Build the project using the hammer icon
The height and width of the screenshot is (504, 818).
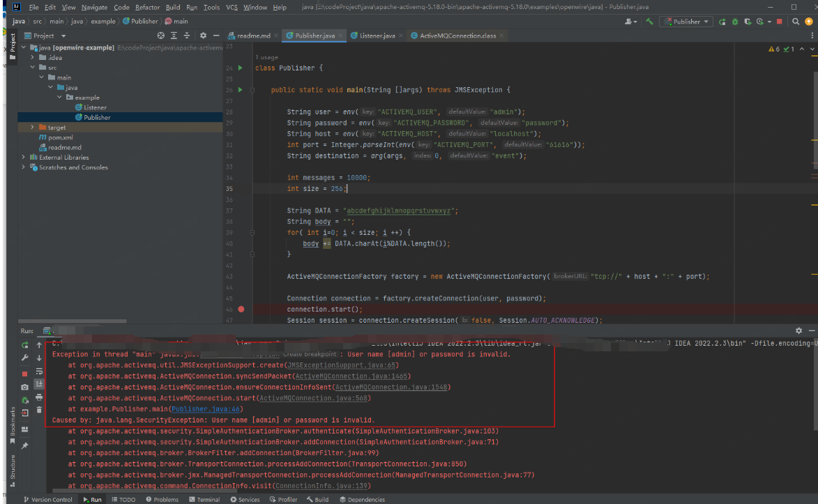649,22
